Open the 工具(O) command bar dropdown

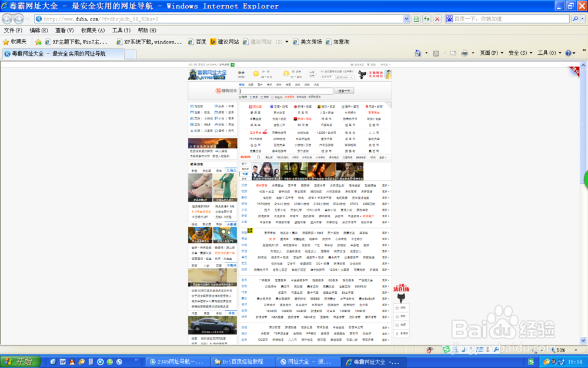(549, 53)
